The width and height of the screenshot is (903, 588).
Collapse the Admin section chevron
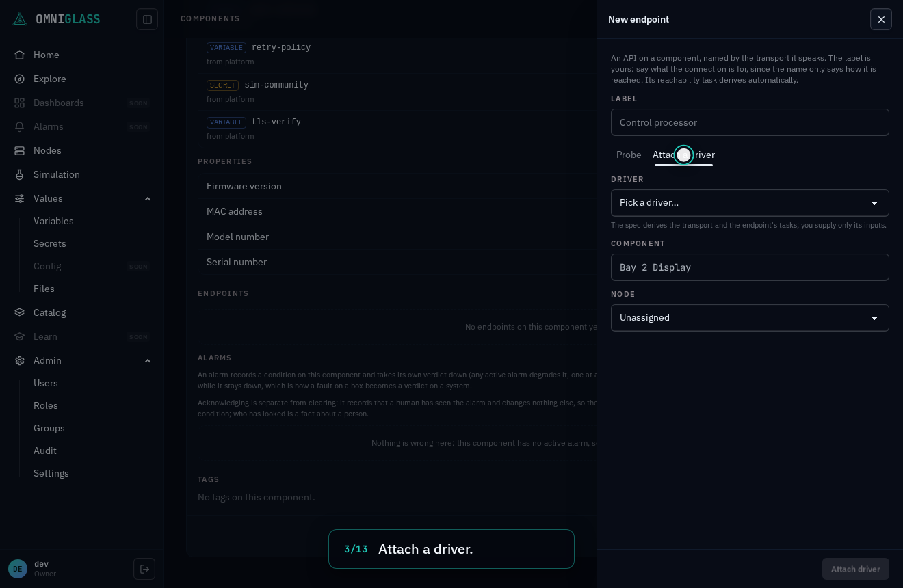(x=148, y=361)
